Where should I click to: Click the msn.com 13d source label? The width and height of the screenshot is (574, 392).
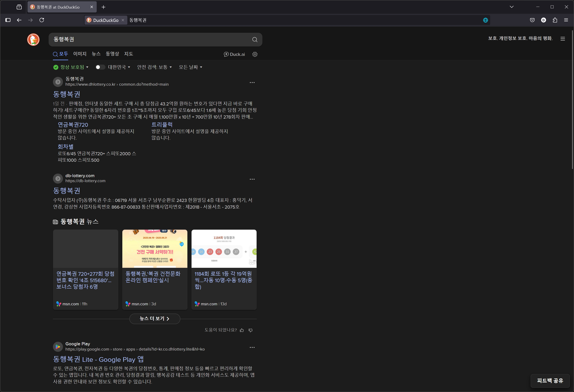(211, 304)
